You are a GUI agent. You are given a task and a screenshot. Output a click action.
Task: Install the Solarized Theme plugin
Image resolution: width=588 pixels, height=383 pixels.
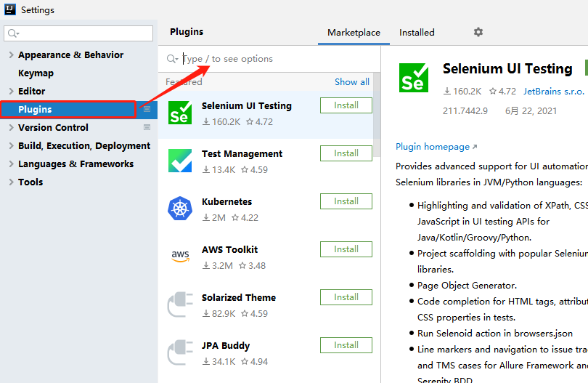point(346,297)
